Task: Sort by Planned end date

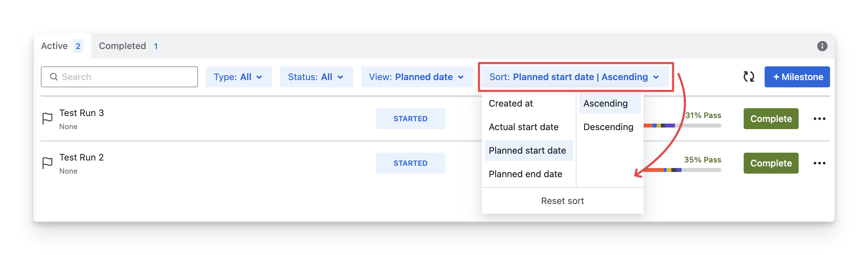Action: pos(525,174)
